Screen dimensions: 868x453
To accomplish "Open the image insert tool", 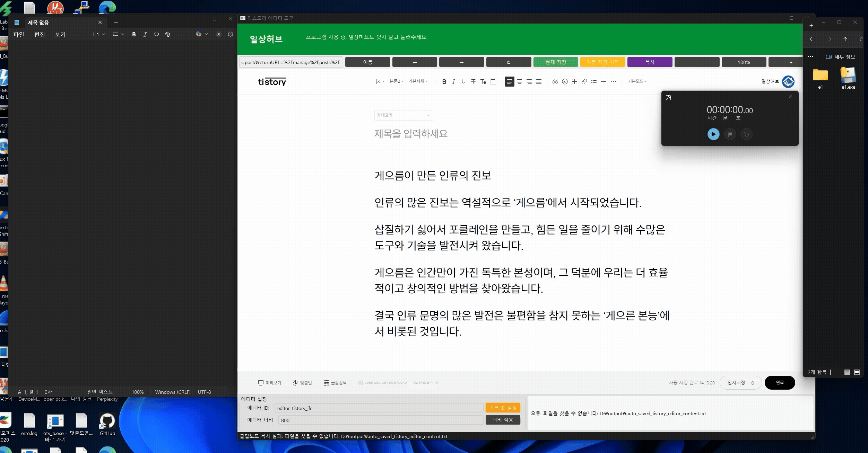I will 379,82.
